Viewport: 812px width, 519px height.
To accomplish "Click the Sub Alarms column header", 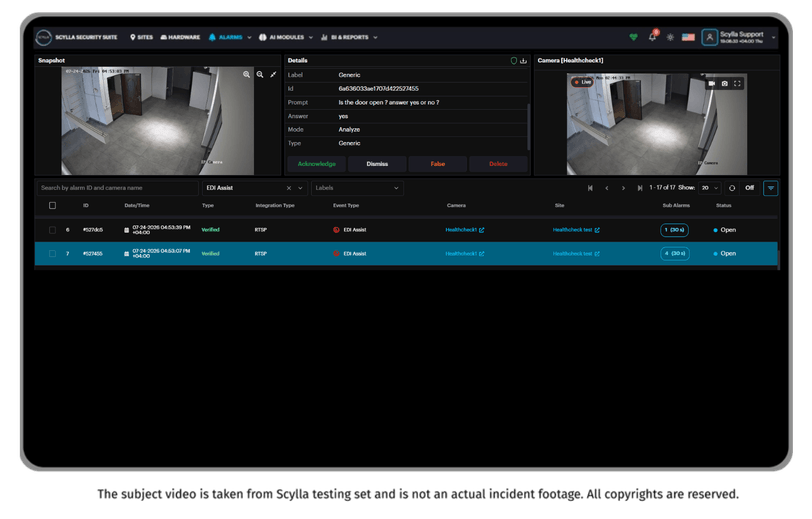I will coord(676,206).
